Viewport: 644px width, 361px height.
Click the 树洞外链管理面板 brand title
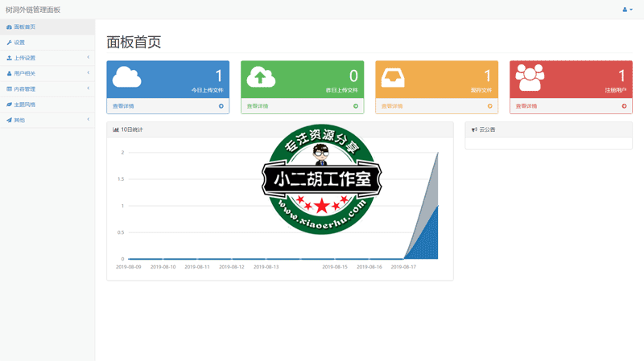[x=33, y=10]
